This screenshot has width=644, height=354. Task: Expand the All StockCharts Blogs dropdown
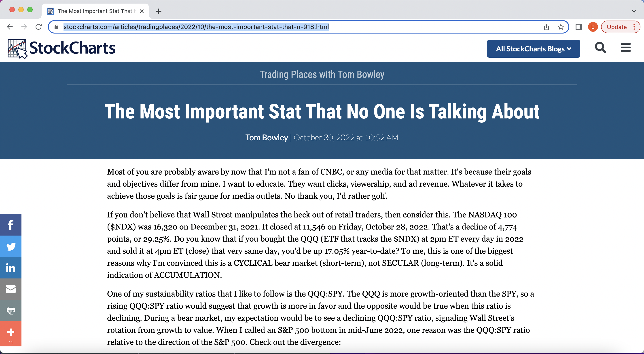(x=534, y=49)
